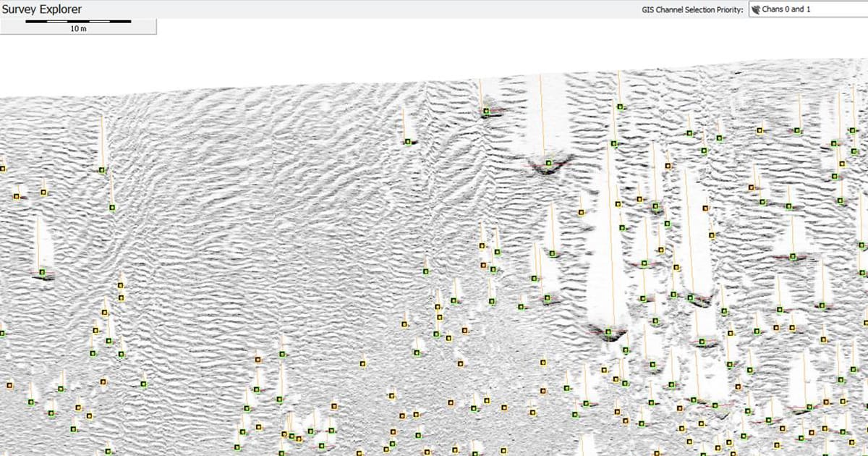Select green marker on dark target left of upper V-shape
This screenshot has height=456, width=868.
coord(487,111)
